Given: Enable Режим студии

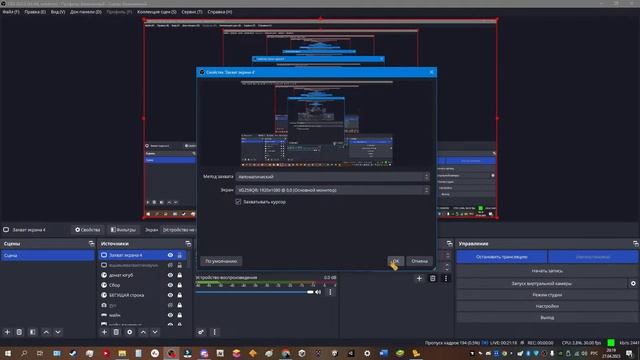Looking at the screenshot, I should point(547,295).
